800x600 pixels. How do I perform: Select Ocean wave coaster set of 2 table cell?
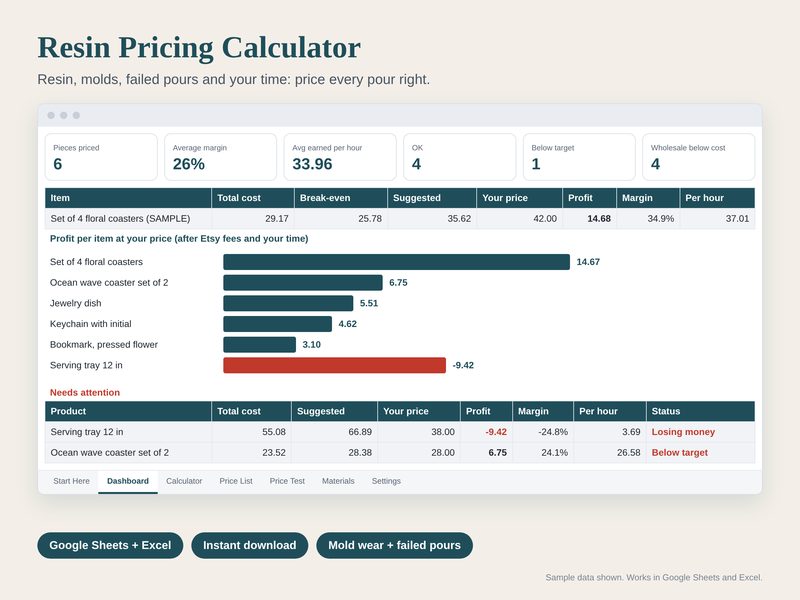[x=128, y=453]
